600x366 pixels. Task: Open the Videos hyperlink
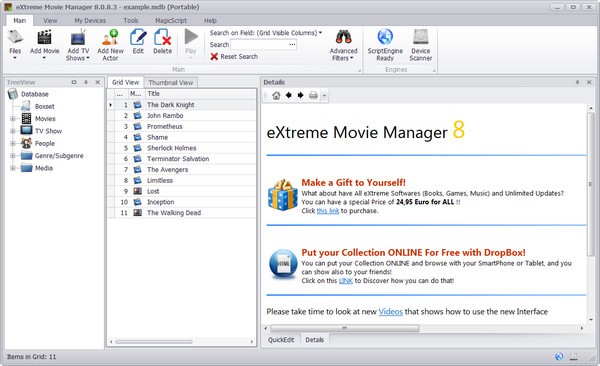(391, 312)
